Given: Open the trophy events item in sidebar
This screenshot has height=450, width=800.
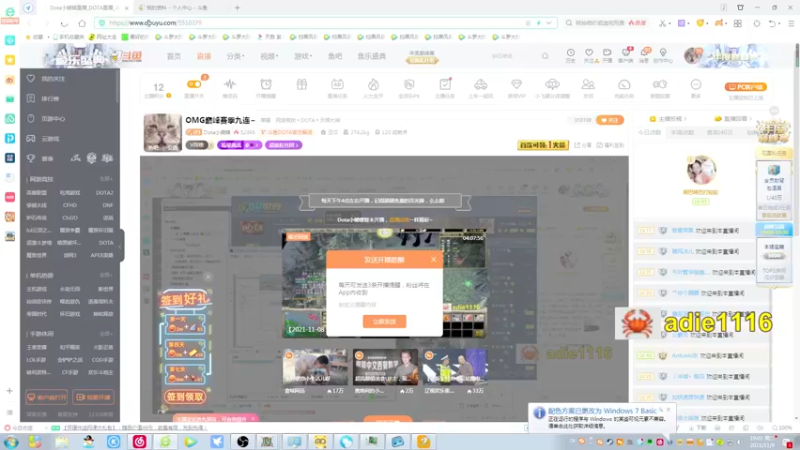Looking at the screenshot, I should pos(41,159).
